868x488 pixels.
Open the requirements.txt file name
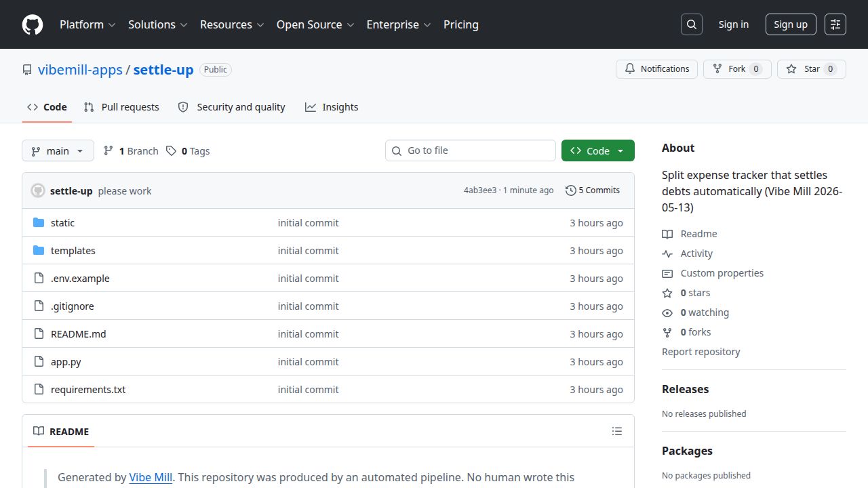(x=88, y=390)
